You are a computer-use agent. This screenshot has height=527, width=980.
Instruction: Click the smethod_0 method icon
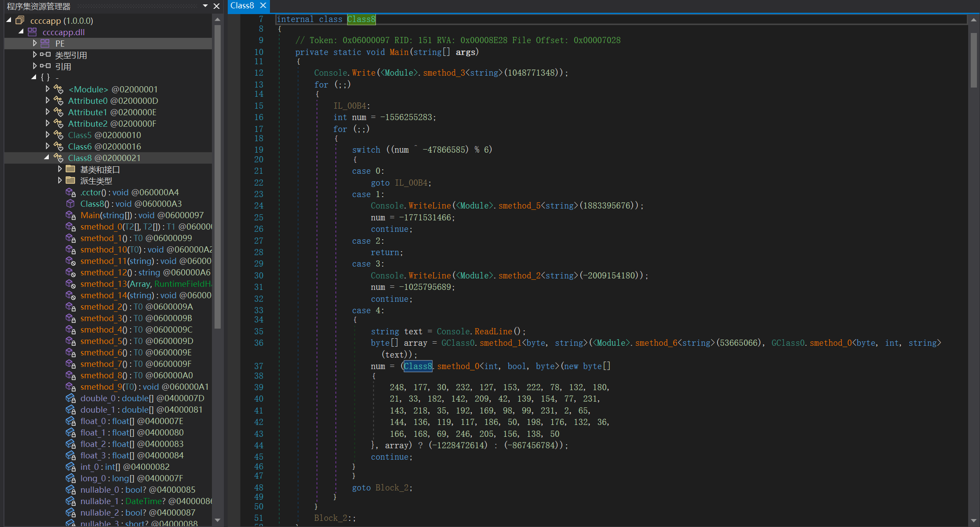point(70,227)
